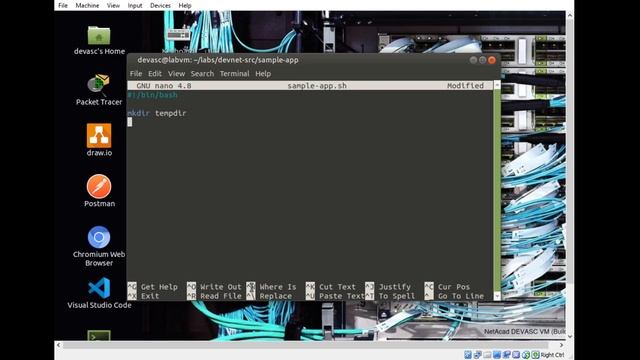Image resolution: width=640 pixels, height=360 pixels.
Task: Click the #!/bin/bash shebang line
Action: point(152,95)
